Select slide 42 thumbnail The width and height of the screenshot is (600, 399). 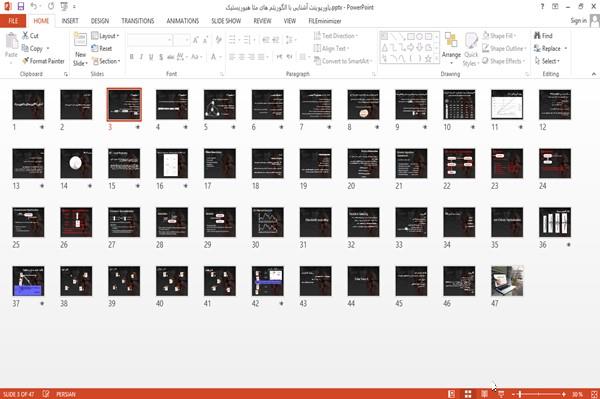[267, 281]
